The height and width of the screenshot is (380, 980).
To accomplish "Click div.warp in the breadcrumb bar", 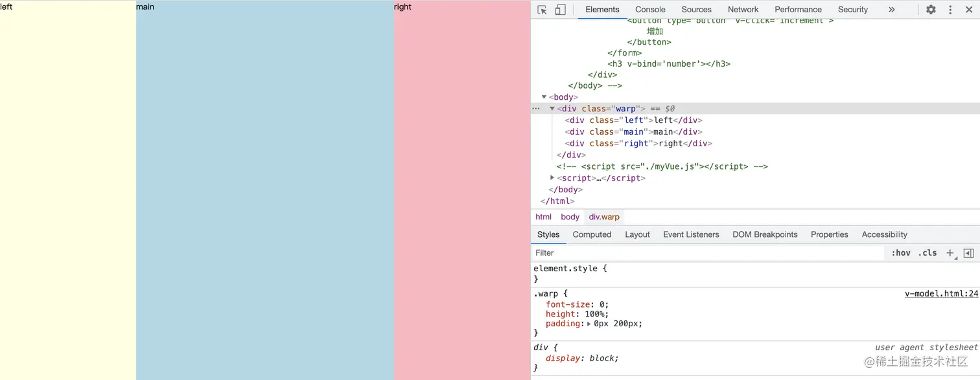I will click(604, 217).
